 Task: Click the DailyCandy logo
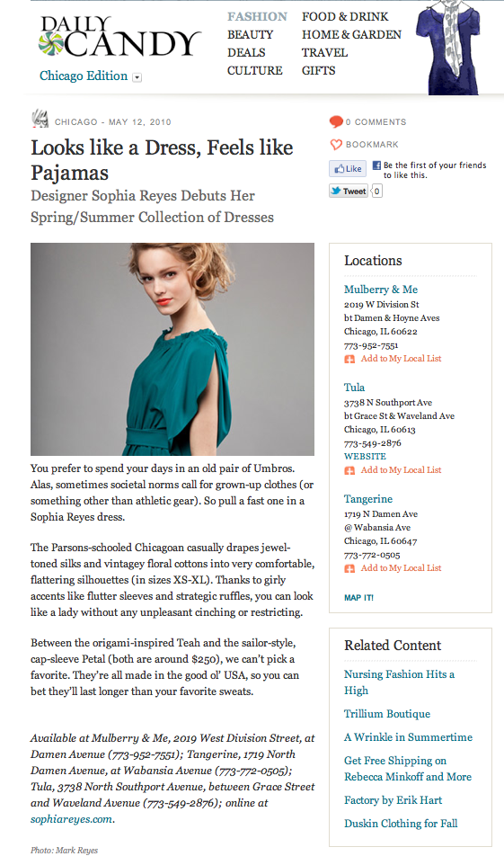119,37
